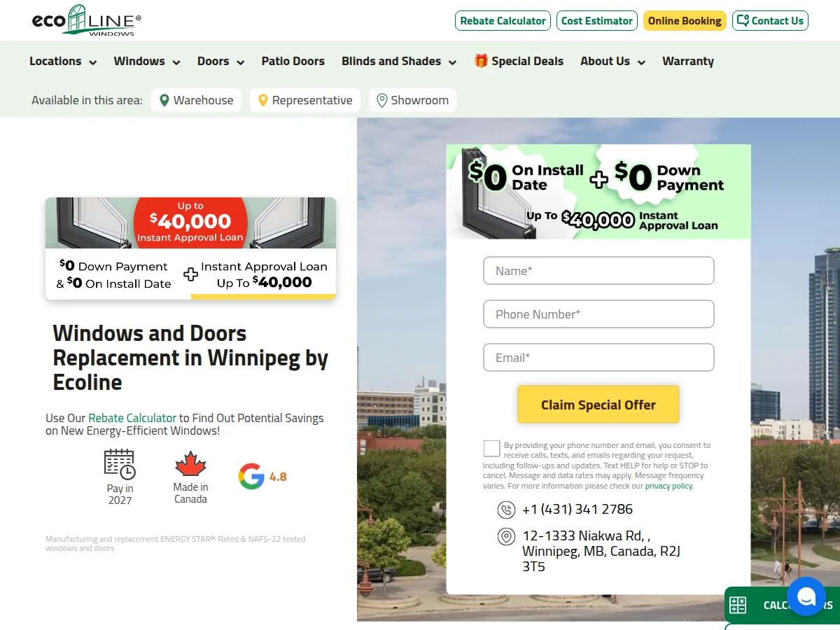Open the Windows menu label
This screenshot has width=840, height=630.
click(x=139, y=61)
